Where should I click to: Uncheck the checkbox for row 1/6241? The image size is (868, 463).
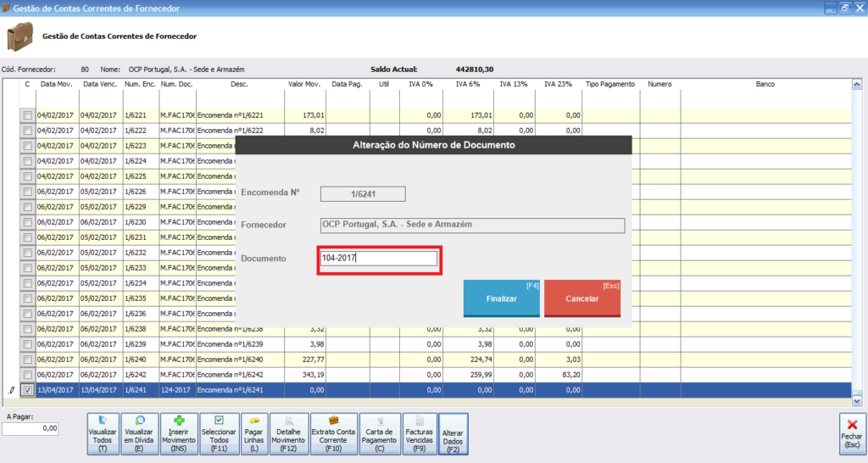coord(27,390)
